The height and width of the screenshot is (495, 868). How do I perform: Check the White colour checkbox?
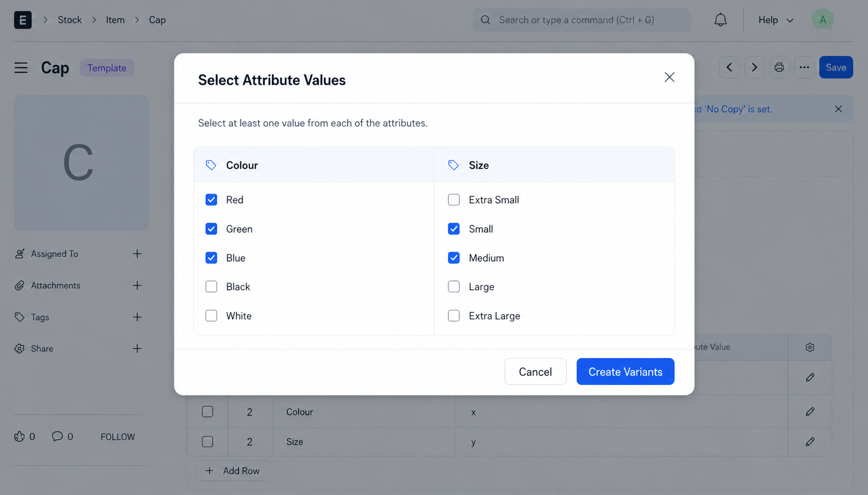pyautogui.click(x=211, y=316)
